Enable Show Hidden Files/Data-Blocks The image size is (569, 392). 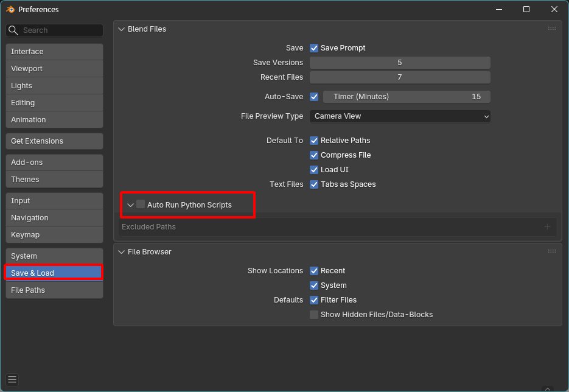pos(314,315)
